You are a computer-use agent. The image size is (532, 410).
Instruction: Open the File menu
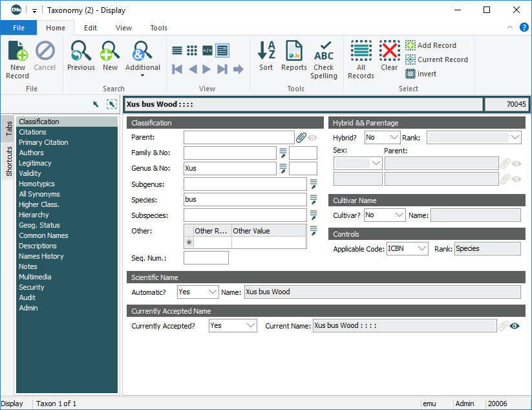pos(19,28)
